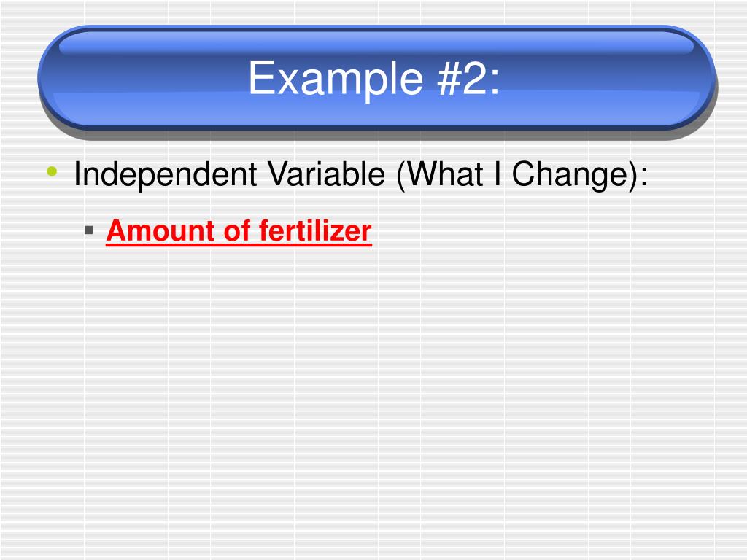Click the gray drop shadow beneath the banner
The width and height of the screenshot is (747, 560).
coord(376,134)
